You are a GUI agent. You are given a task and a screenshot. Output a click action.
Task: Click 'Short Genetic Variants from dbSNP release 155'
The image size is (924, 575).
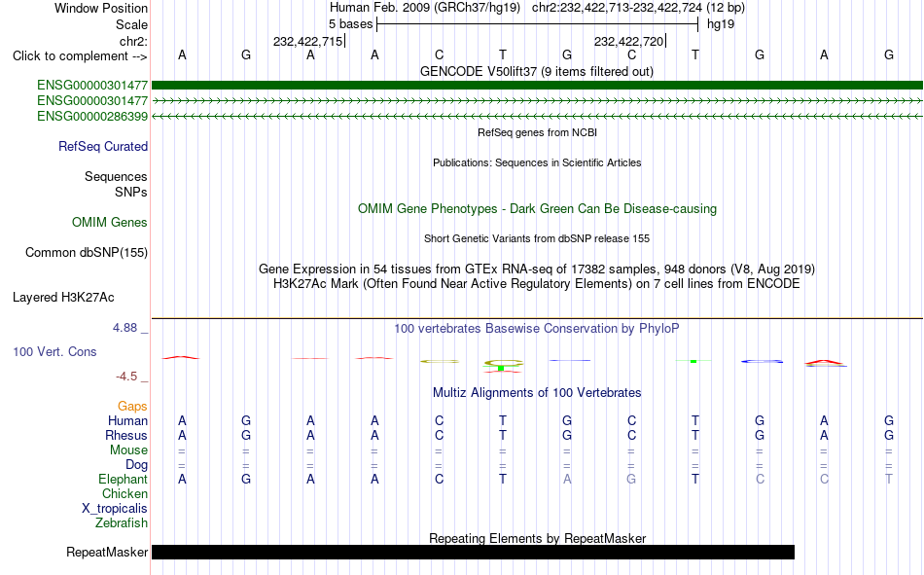537,238
